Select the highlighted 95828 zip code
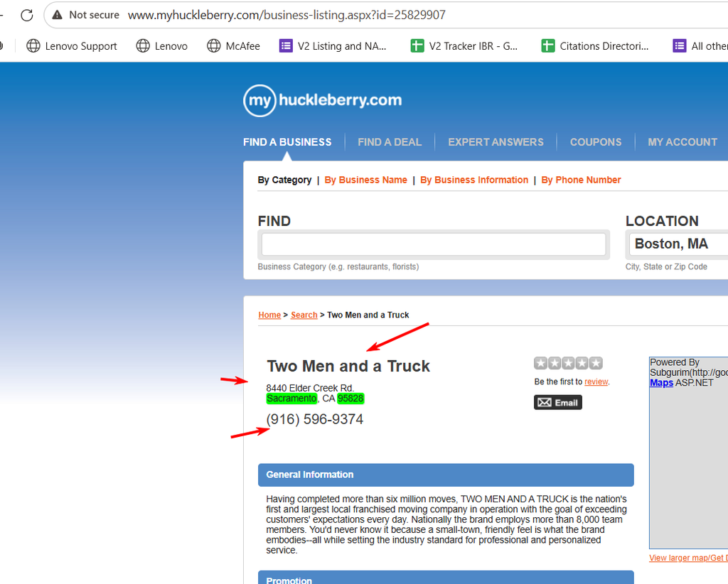 click(x=350, y=399)
